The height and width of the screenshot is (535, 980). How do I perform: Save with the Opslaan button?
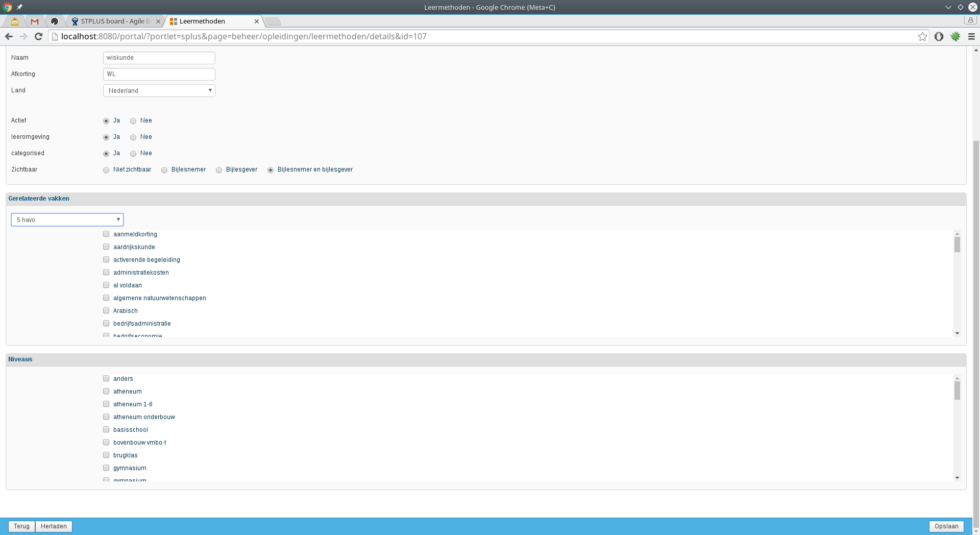pos(946,526)
